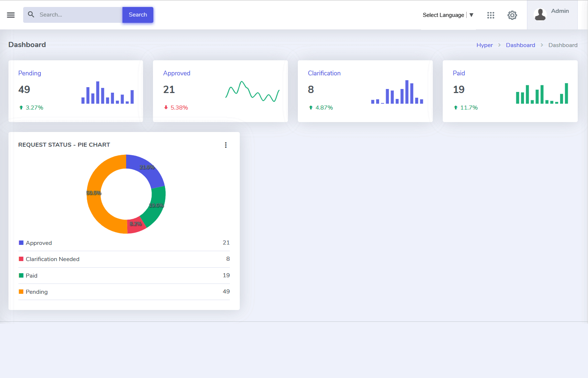Click the red down arrow beside 5.38%
This screenshot has width=588, height=378.
click(166, 108)
